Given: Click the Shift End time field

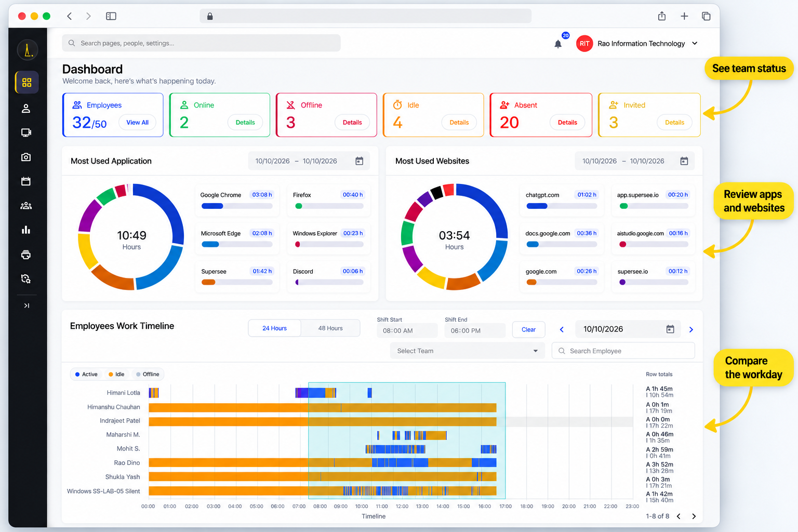Looking at the screenshot, I should pos(475,331).
